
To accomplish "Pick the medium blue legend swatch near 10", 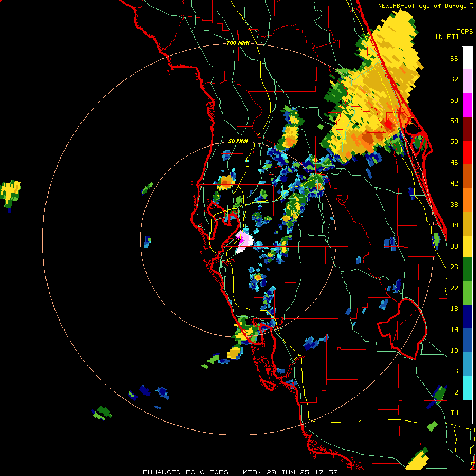I will pos(467,340).
